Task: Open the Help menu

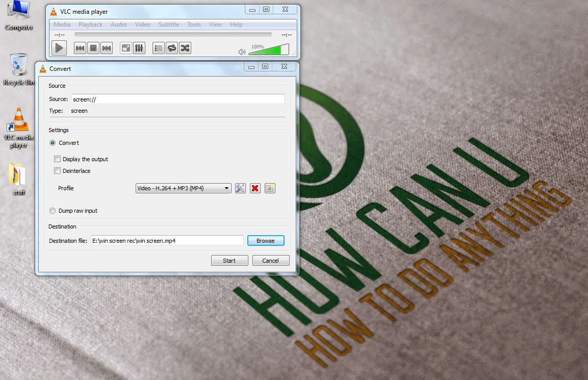Action: (236, 24)
